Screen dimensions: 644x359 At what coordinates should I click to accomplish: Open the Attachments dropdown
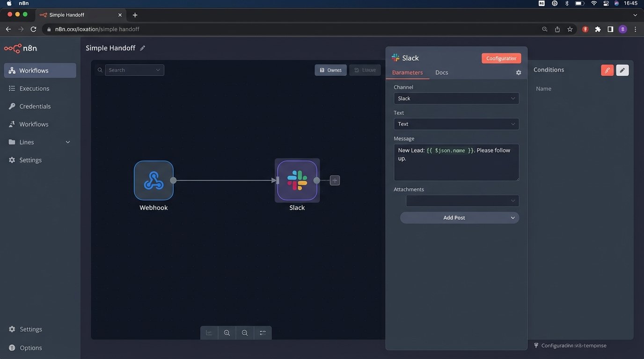[462, 201]
